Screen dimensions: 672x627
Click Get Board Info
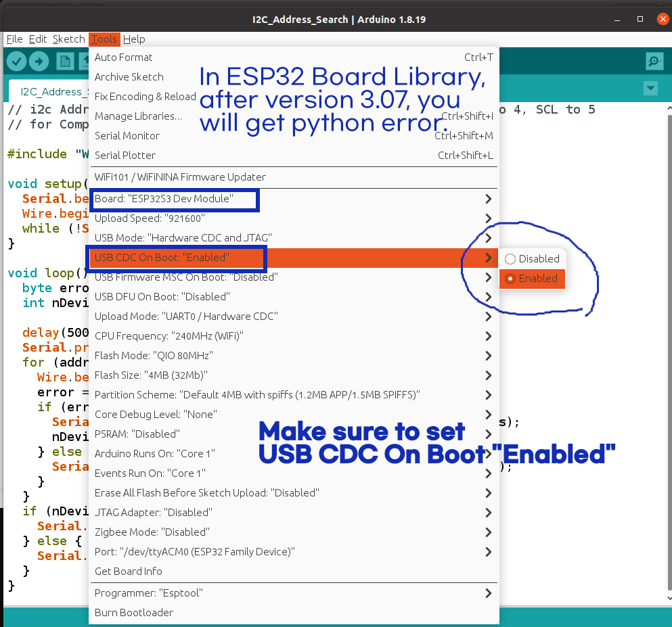[294, 572]
